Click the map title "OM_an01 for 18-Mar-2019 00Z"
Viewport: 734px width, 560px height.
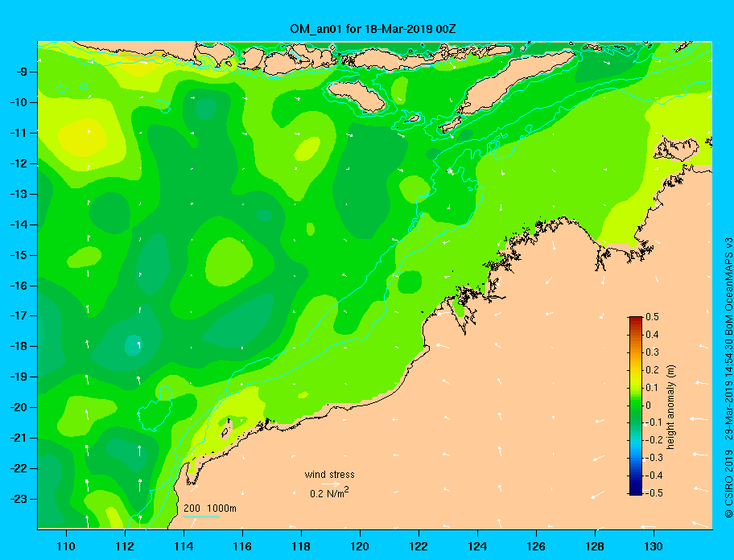[x=373, y=29]
